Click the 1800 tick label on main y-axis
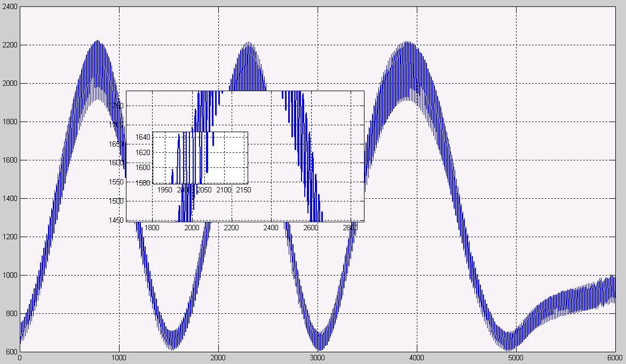 pos(10,122)
